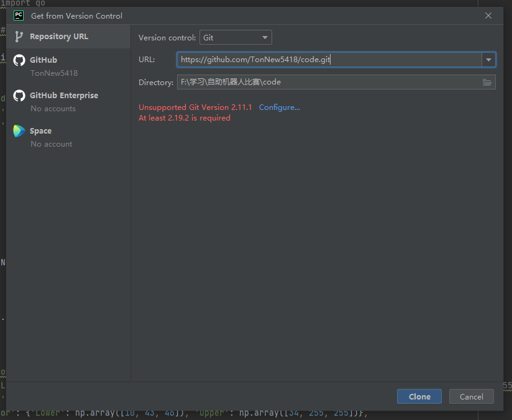Image resolution: width=512 pixels, height=420 pixels.
Task: Click the Configure... link
Action: pos(280,107)
